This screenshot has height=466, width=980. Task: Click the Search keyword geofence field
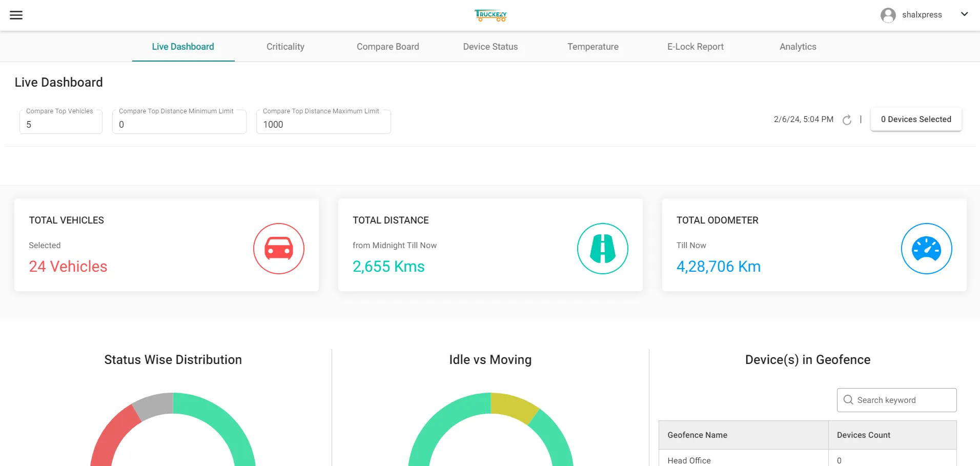(897, 400)
